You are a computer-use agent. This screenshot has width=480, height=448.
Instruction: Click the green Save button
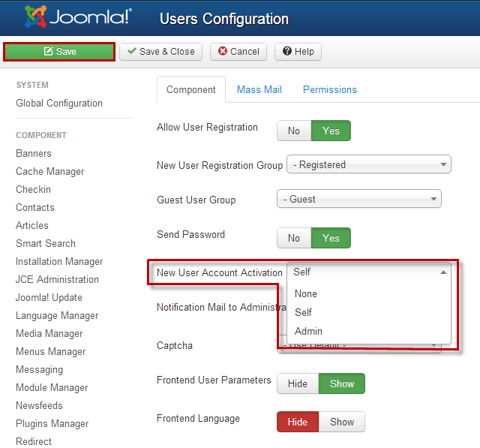59,52
